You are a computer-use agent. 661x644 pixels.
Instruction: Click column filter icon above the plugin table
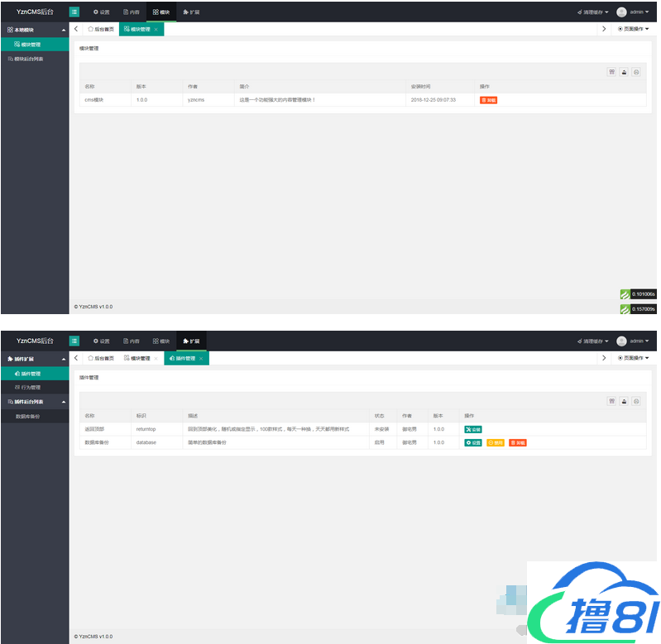coord(612,401)
